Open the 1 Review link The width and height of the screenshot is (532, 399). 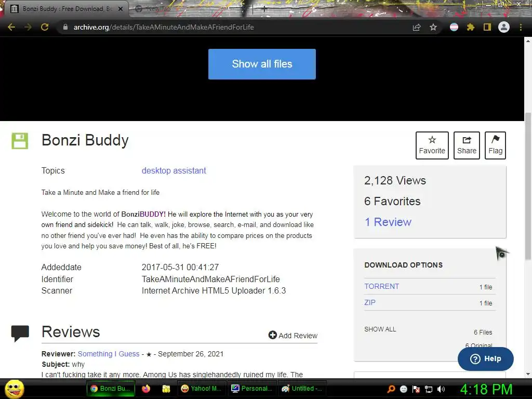point(388,222)
